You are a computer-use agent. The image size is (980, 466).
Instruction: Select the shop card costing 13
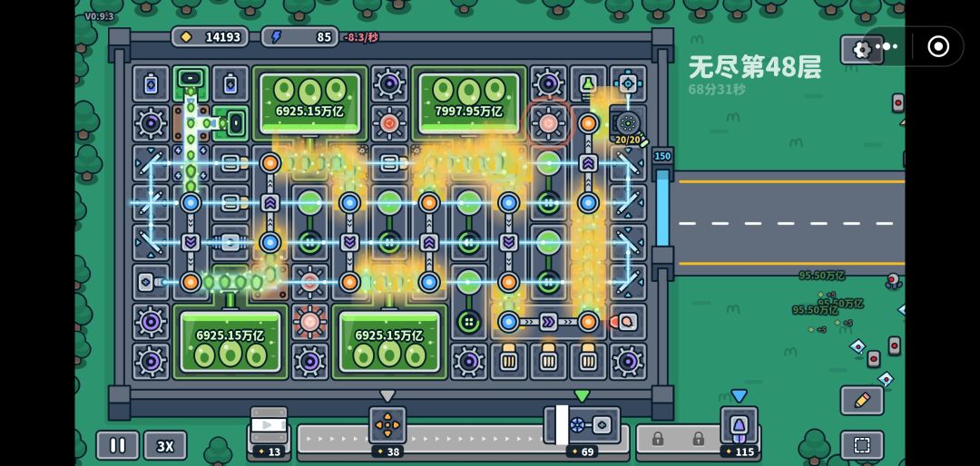269,432
